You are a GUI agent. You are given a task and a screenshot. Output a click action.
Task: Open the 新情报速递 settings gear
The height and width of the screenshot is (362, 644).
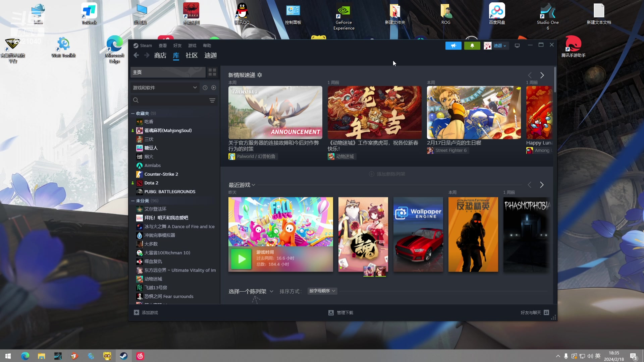coord(260,75)
